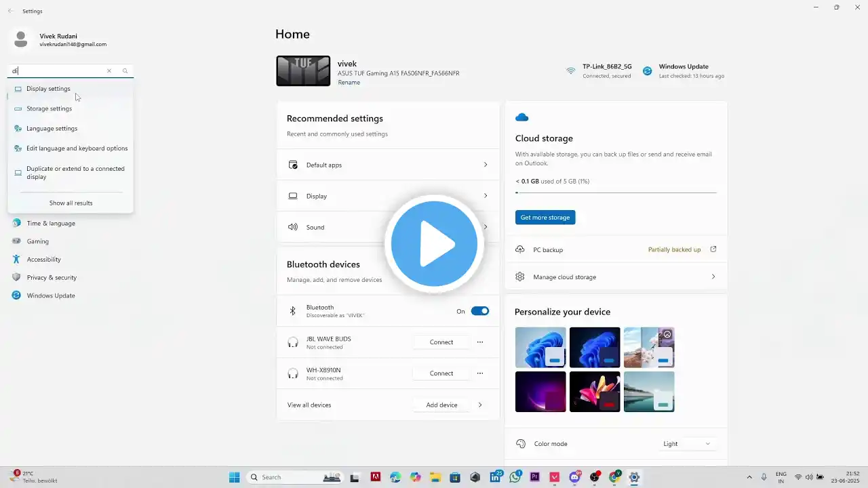Open more options for WH-XB910N
Screen dimensions: 868x488
tap(480, 373)
